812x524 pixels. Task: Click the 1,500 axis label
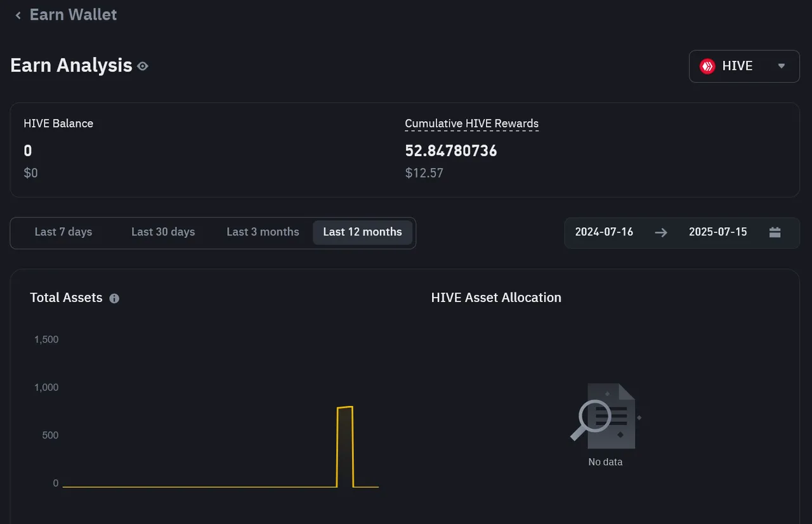[46, 339]
